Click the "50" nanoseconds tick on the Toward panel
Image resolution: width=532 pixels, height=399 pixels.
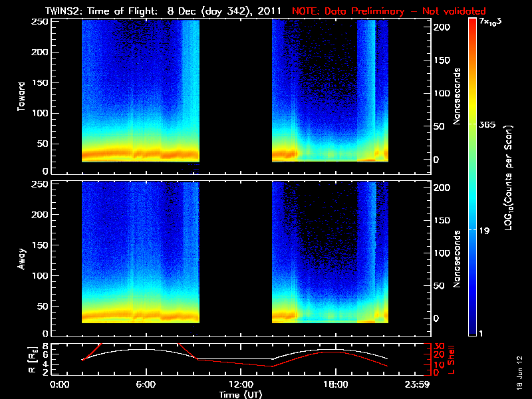click(x=439, y=126)
